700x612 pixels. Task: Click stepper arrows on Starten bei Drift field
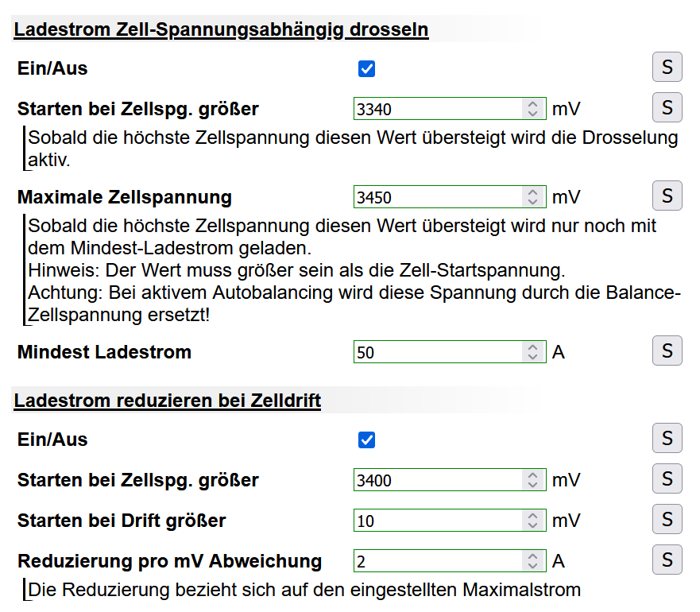[x=532, y=521]
